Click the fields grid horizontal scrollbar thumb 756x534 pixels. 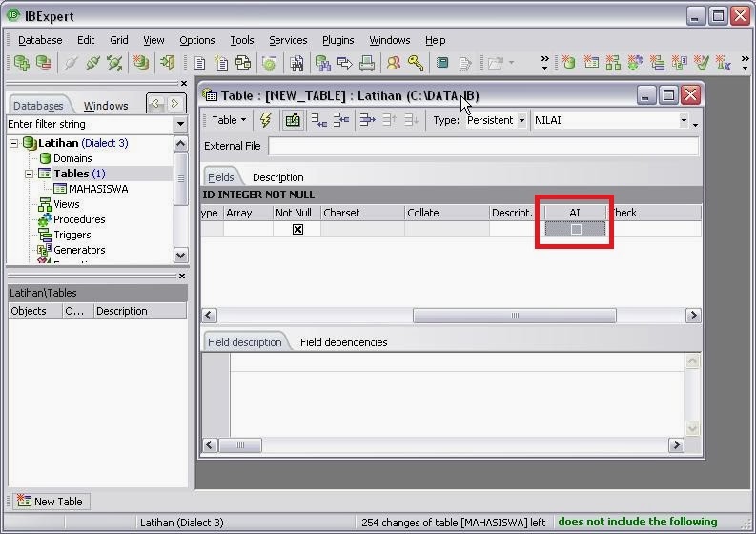pos(515,316)
